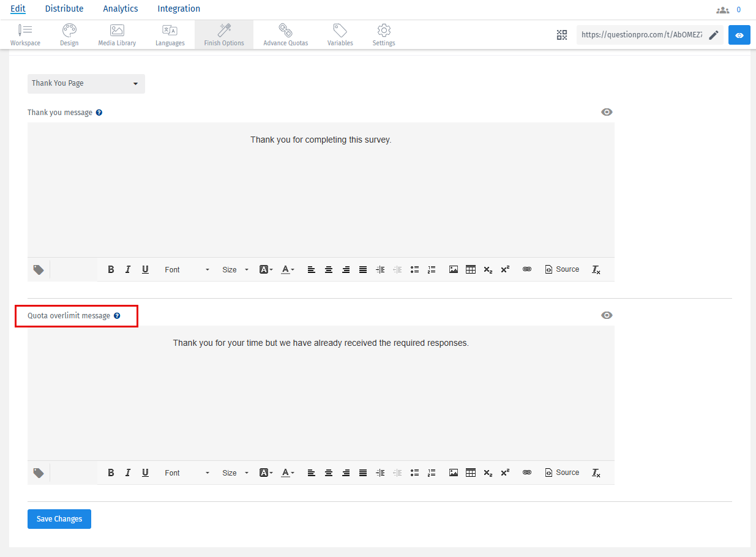Toggle Source view in Thank you editor
Viewport: 756px width, 557px height.
(562, 269)
